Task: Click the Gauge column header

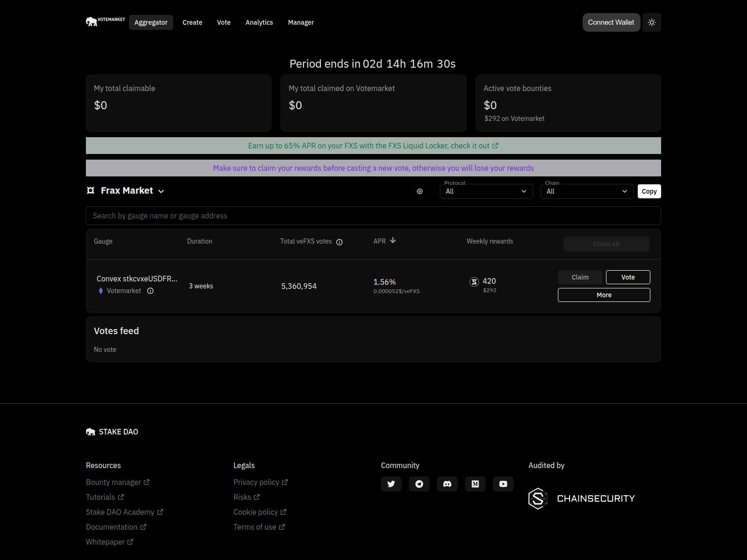Action: tap(103, 241)
